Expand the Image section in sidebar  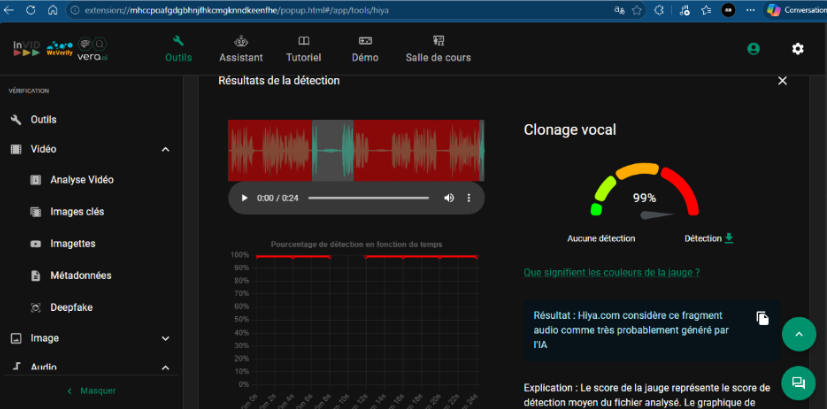(x=166, y=338)
